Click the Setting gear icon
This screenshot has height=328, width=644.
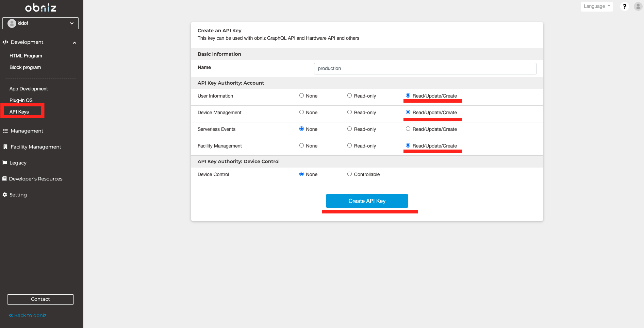[x=5, y=195]
